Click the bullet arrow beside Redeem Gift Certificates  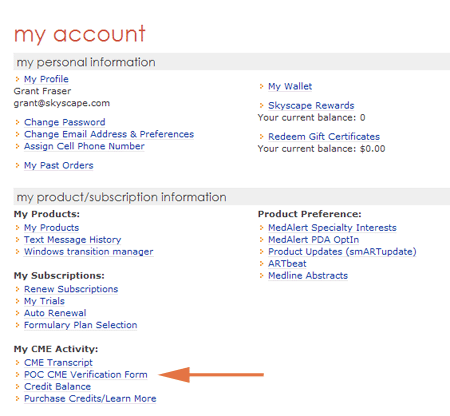tap(262, 137)
